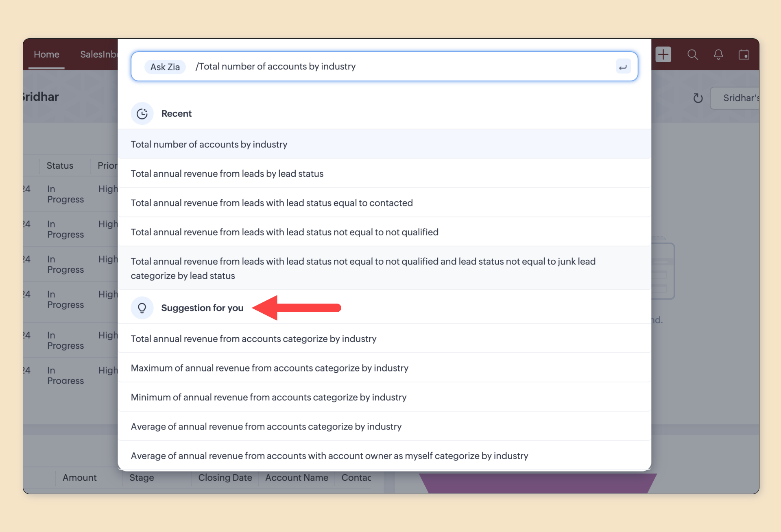Click the Recent clock icon

click(142, 114)
